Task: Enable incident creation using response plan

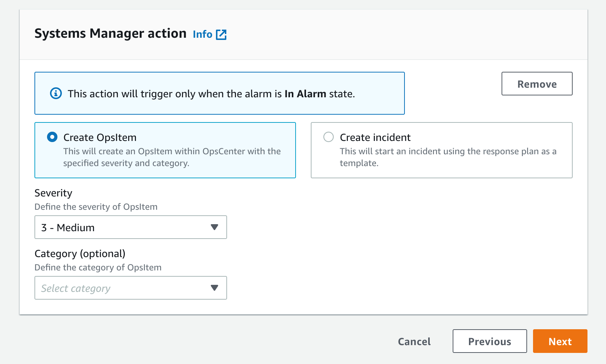Action: pos(328,137)
